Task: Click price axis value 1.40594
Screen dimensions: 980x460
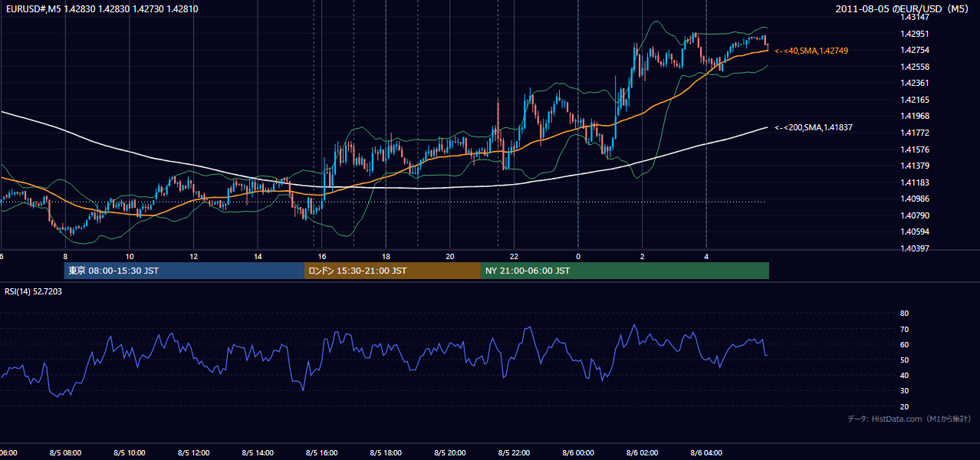Action: pyautogui.click(x=914, y=232)
